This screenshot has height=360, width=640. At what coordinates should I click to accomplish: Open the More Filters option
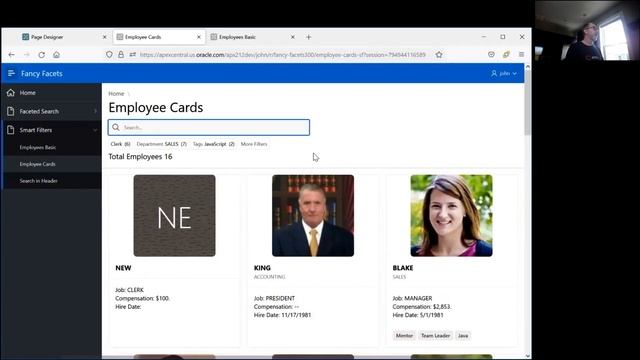pos(254,144)
